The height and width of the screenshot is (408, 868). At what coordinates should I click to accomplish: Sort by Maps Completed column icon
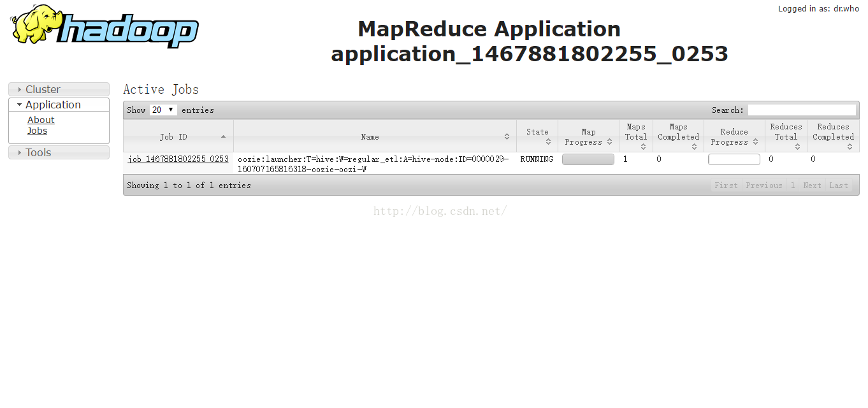695,147
